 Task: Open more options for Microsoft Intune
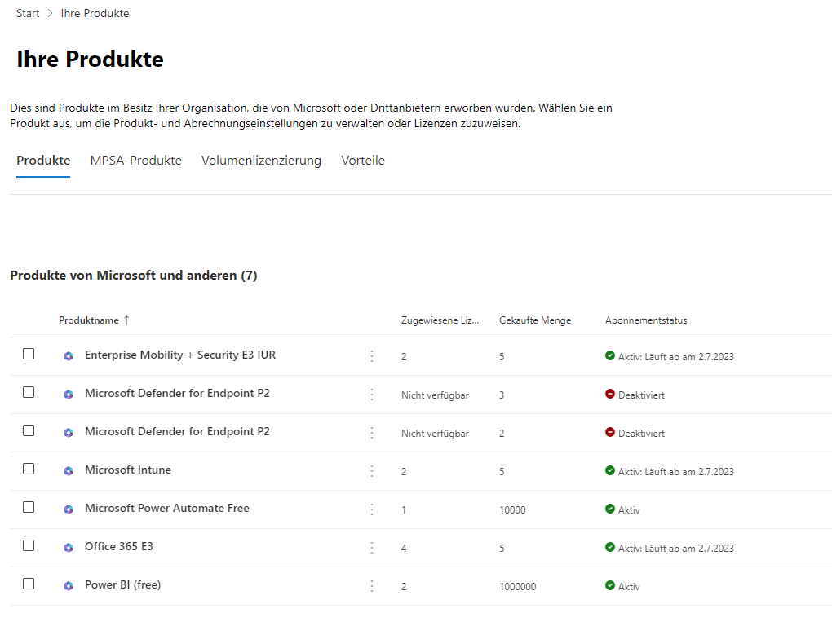[372, 470]
